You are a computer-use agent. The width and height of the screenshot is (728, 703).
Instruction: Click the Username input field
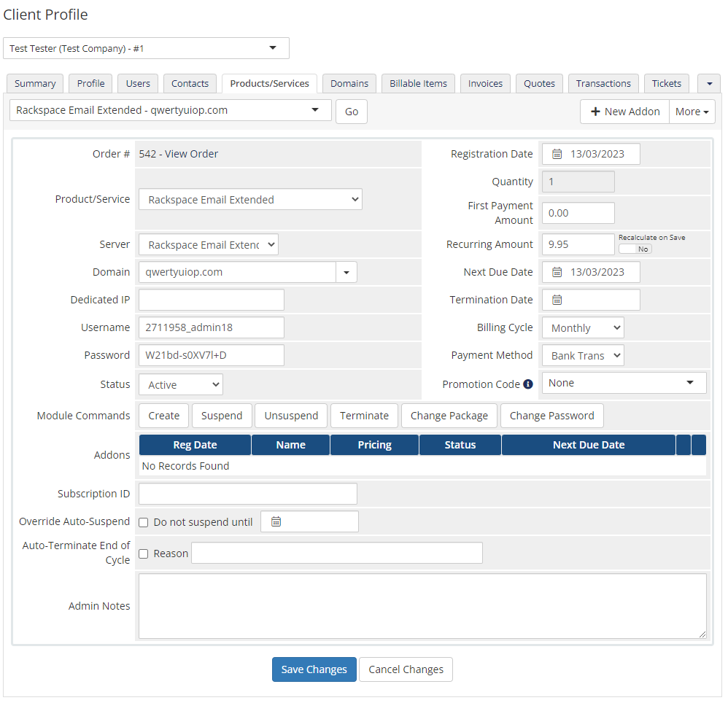[212, 327]
